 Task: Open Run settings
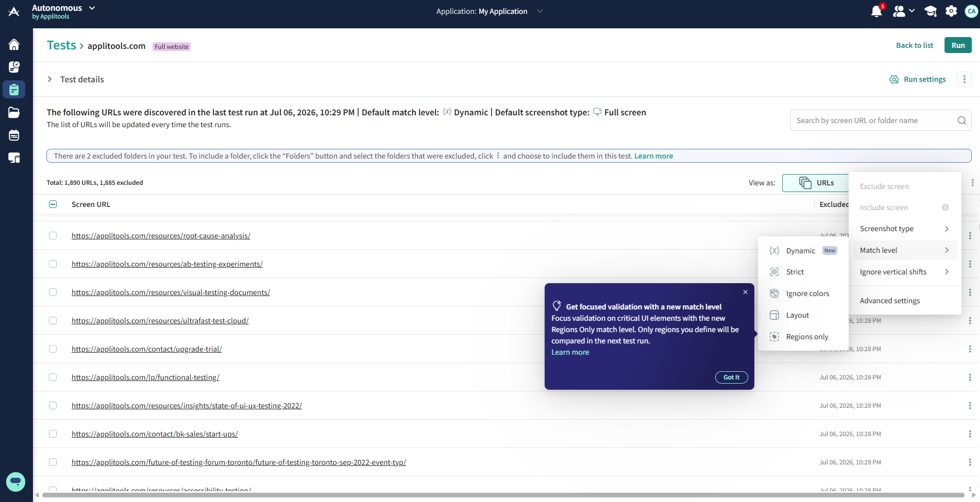pos(918,79)
